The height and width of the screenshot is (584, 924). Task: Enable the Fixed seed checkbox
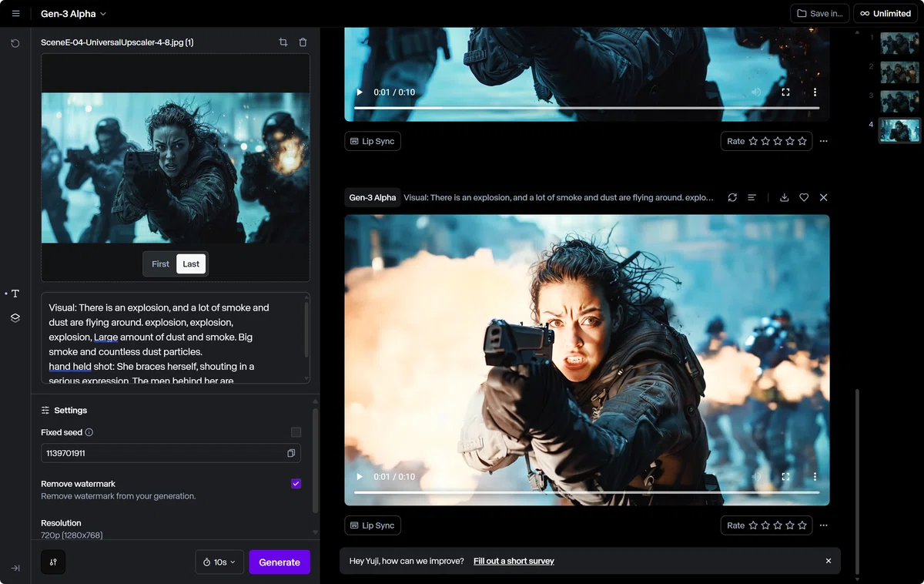tap(296, 432)
